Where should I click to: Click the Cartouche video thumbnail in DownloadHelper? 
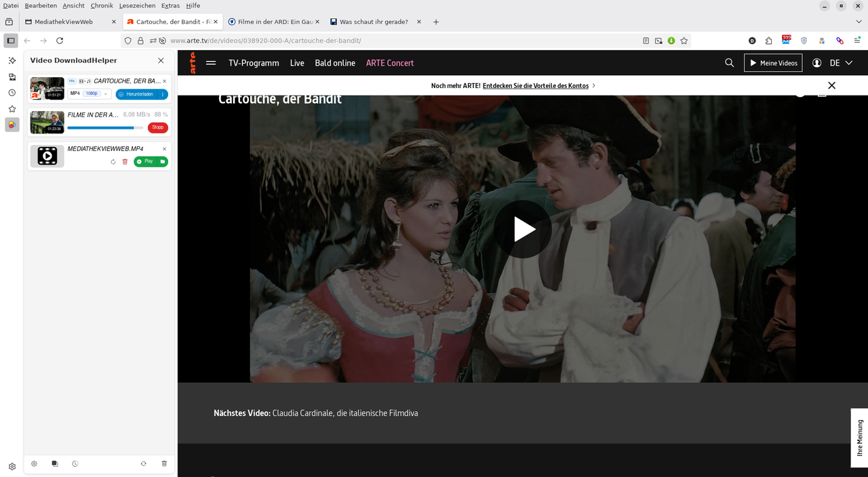coord(47,88)
